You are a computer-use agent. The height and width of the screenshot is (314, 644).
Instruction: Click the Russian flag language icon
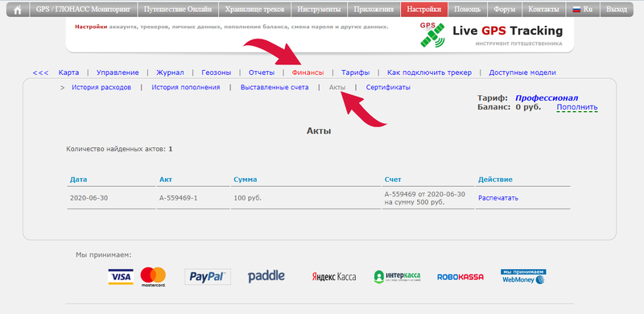(x=576, y=9)
